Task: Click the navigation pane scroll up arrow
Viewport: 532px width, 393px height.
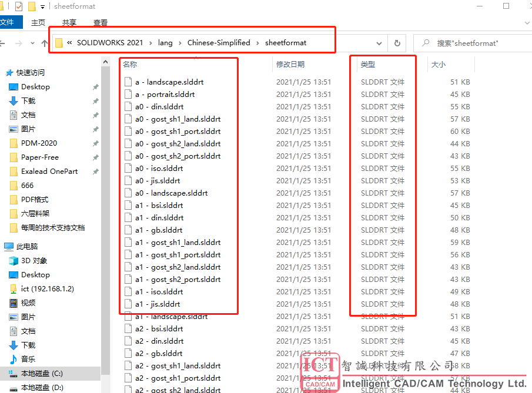Action: click(105, 62)
